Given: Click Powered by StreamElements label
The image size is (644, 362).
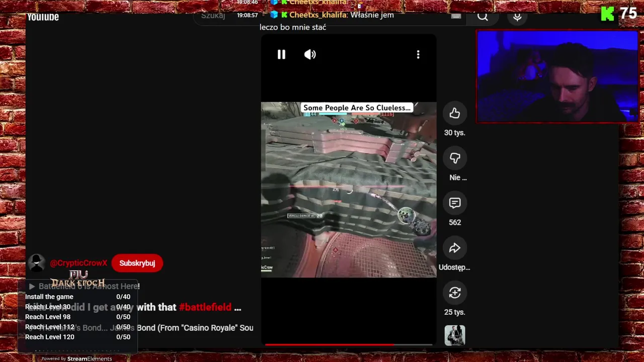Looking at the screenshot, I should tap(76, 358).
